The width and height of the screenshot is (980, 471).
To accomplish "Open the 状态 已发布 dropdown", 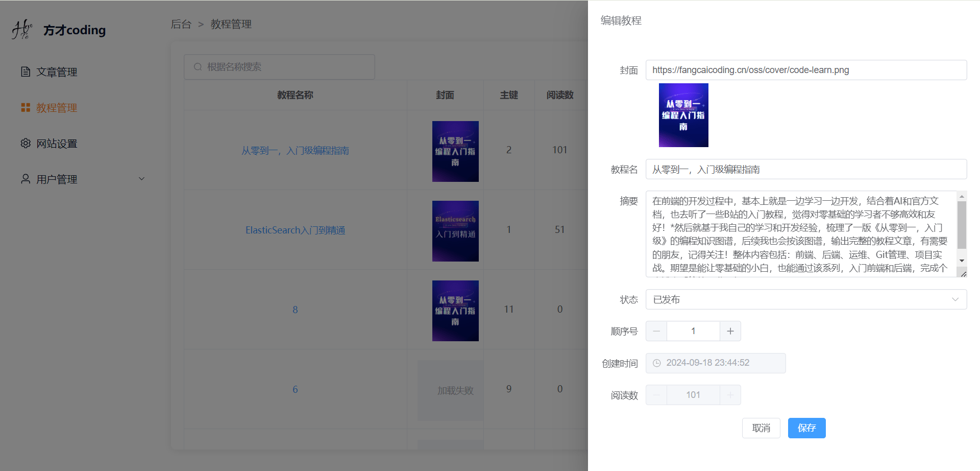I will point(806,299).
